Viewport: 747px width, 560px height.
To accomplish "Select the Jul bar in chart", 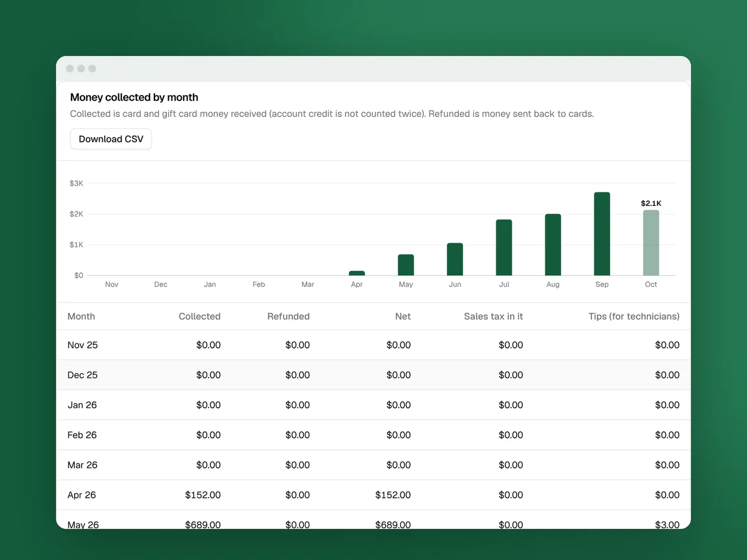I will 504,248.
